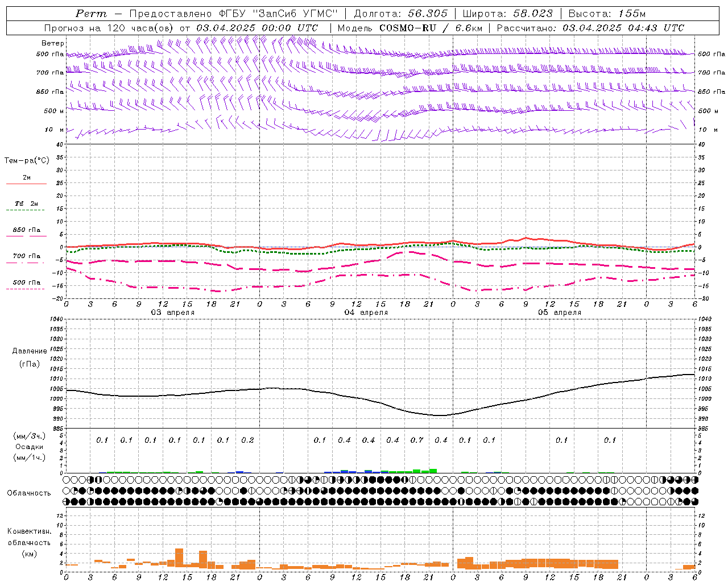Click "1040" on the left pressure axis
Screen dimensions: 728x582
[x=56, y=319]
